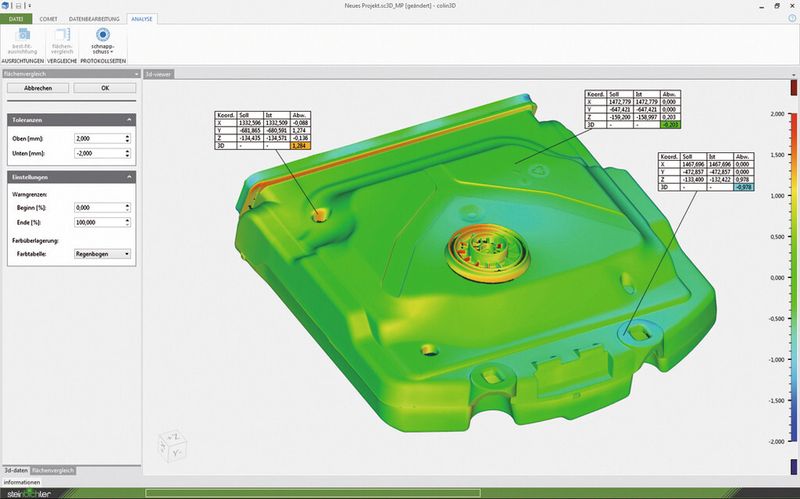Open the help icon at ribbon right

792,18
